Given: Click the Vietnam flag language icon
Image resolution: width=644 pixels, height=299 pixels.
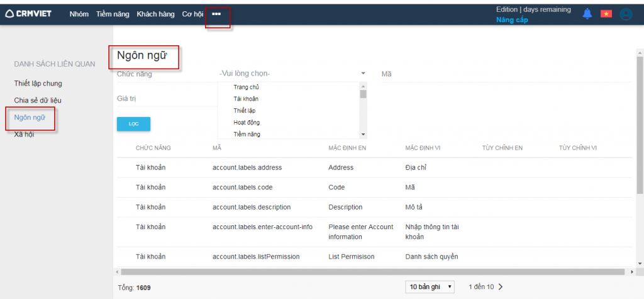Looking at the screenshot, I should pos(606,14).
